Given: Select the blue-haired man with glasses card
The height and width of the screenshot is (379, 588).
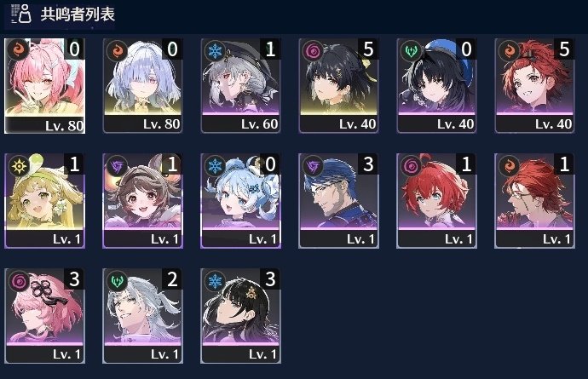Looking at the screenshot, I should (x=338, y=201).
